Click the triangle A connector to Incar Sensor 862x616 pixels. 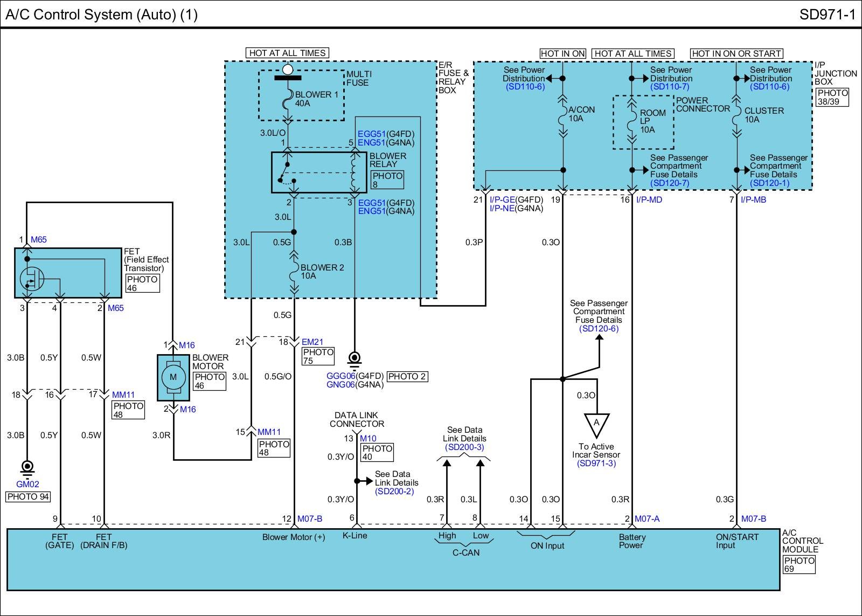[596, 424]
